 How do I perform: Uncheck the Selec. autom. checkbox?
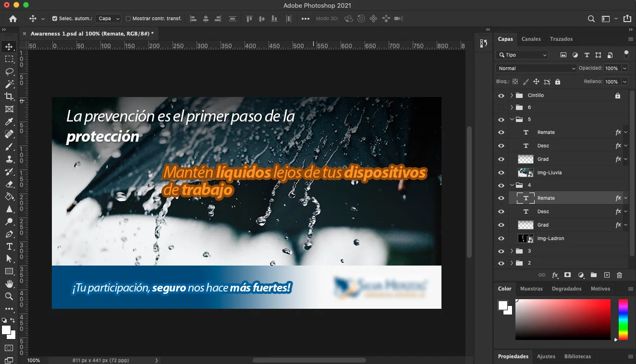[54, 19]
